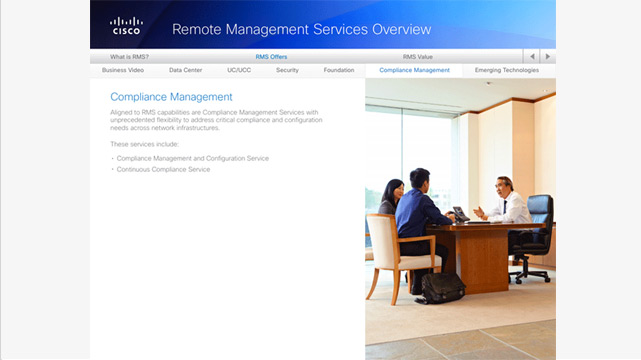
Task: Go to the UC/UCC tab
Action: [x=239, y=70]
